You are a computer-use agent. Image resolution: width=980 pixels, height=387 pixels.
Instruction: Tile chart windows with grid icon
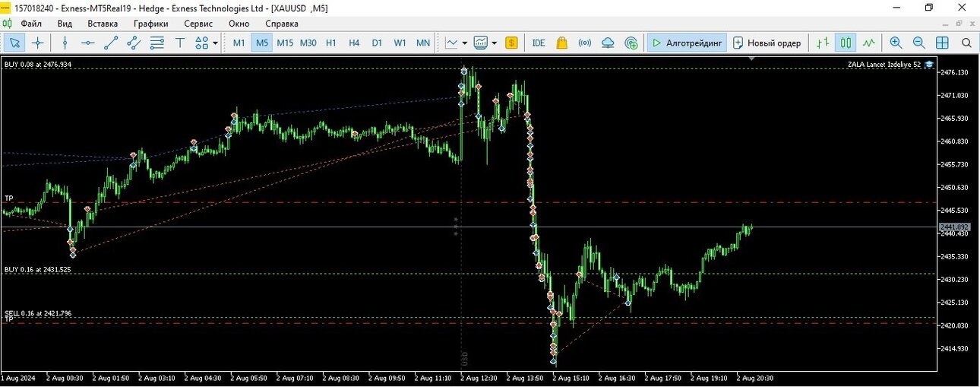click(942, 43)
